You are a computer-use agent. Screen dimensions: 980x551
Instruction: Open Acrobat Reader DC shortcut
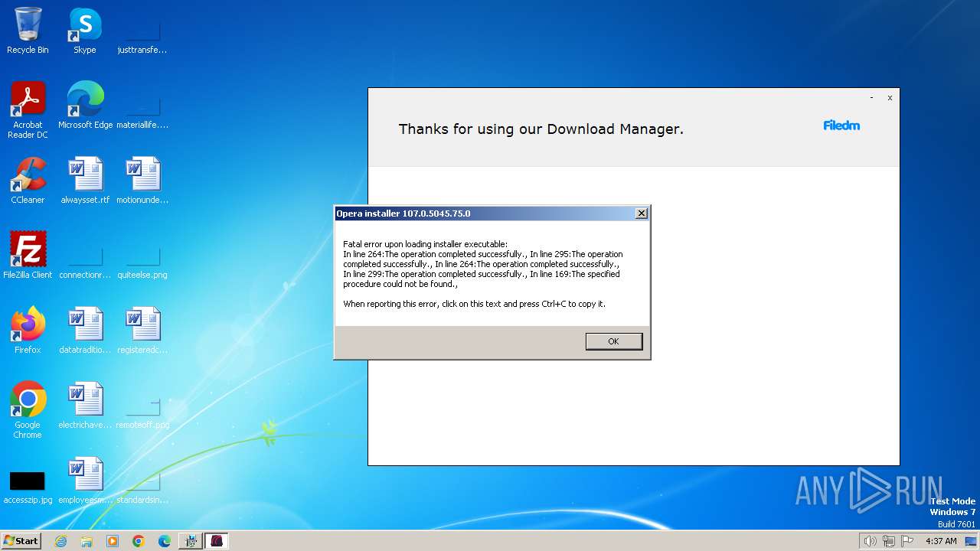[x=28, y=110]
